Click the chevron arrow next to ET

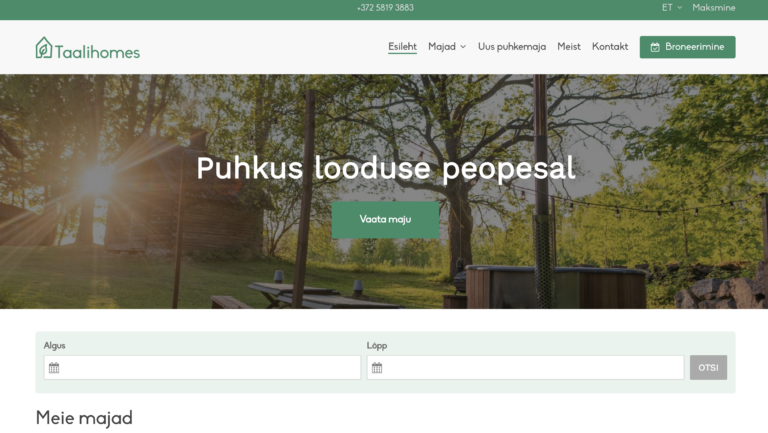click(680, 8)
